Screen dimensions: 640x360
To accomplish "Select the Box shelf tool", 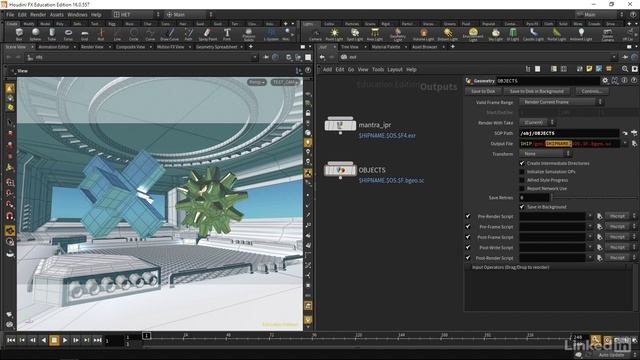I will 19,34.
